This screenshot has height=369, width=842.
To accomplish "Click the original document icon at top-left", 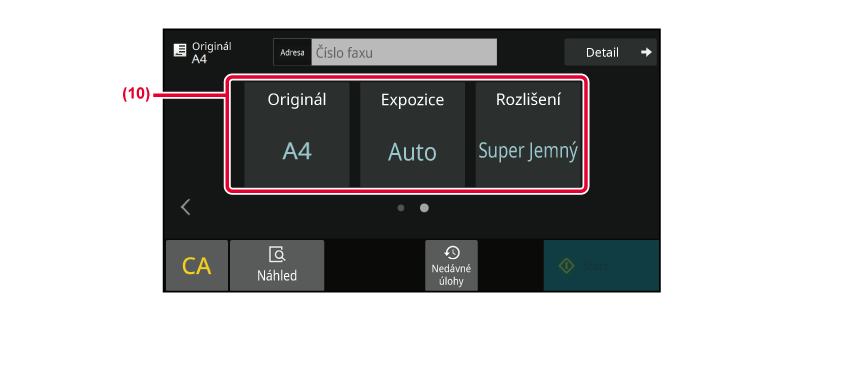I will (x=180, y=50).
